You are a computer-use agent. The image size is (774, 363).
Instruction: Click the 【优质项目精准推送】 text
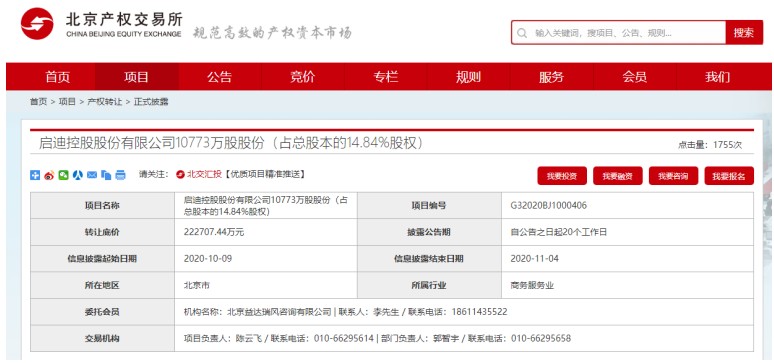[265, 174]
